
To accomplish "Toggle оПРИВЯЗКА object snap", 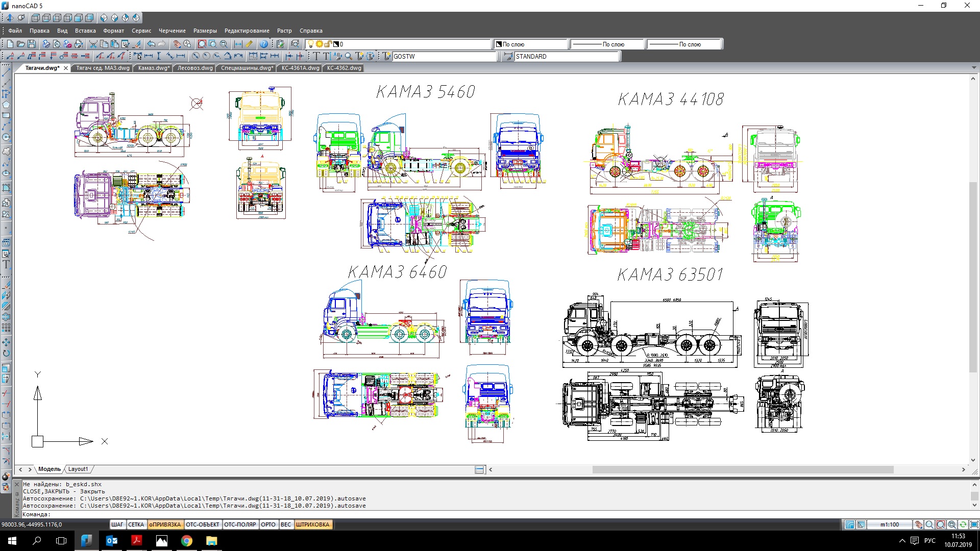I will pos(165,524).
